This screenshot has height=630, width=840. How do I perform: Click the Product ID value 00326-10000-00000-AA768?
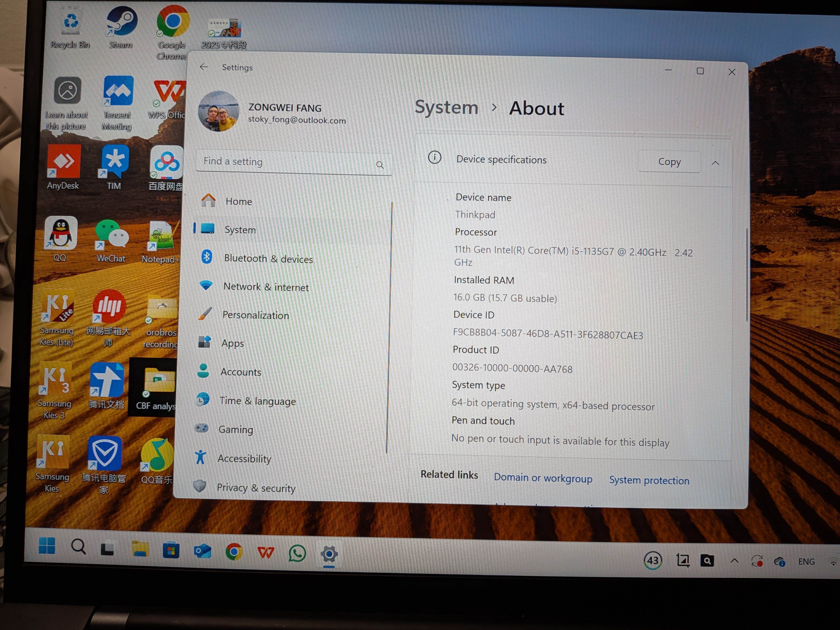pyautogui.click(x=512, y=368)
